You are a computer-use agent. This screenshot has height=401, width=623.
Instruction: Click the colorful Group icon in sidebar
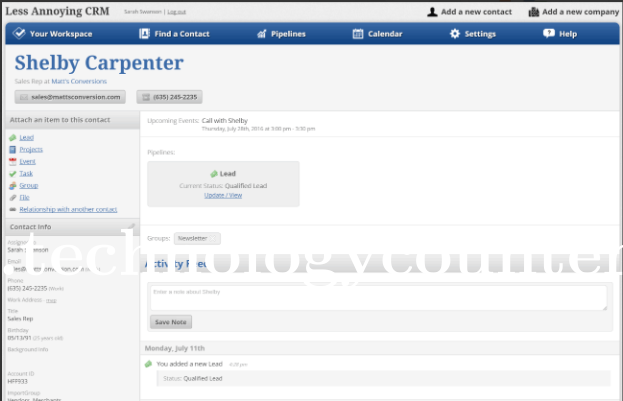tap(13, 186)
